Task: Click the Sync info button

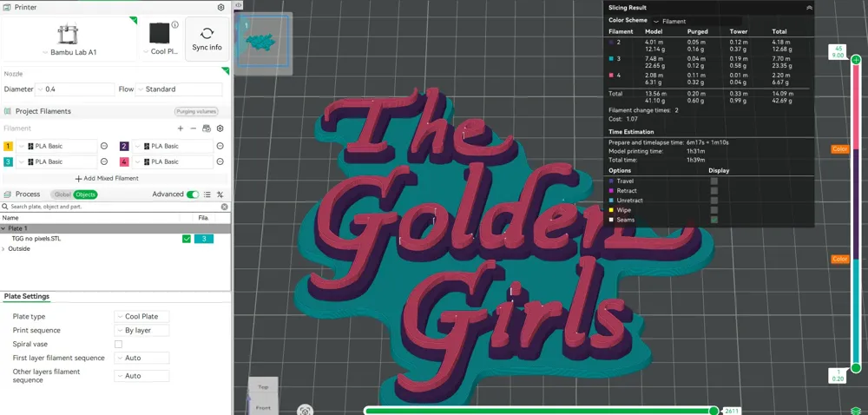Action: (207, 39)
